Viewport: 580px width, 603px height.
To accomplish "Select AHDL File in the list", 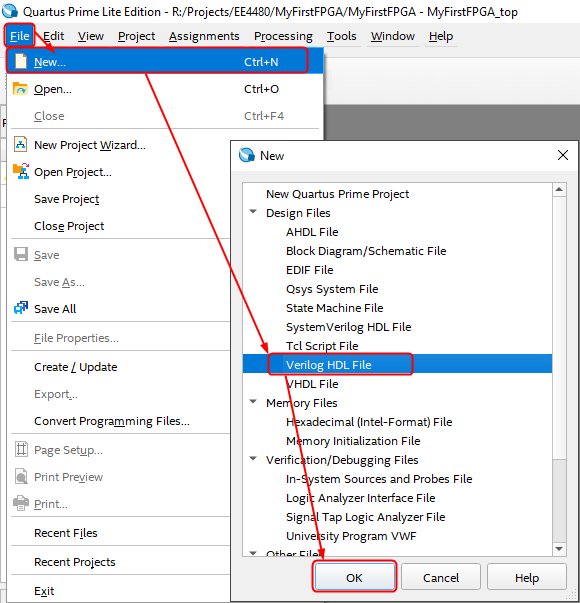I will coord(312,232).
